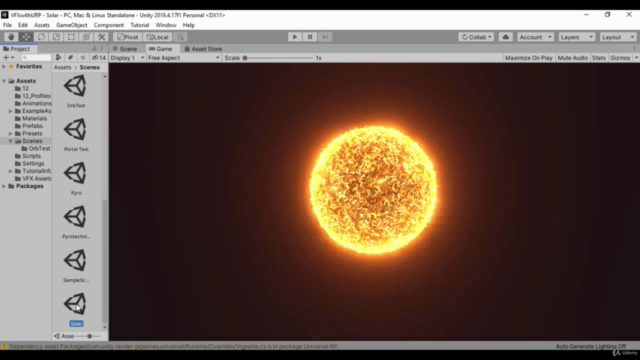This screenshot has height=360, width=640.
Task: Adjust the Game view Scale slider
Action: tap(278, 58)
